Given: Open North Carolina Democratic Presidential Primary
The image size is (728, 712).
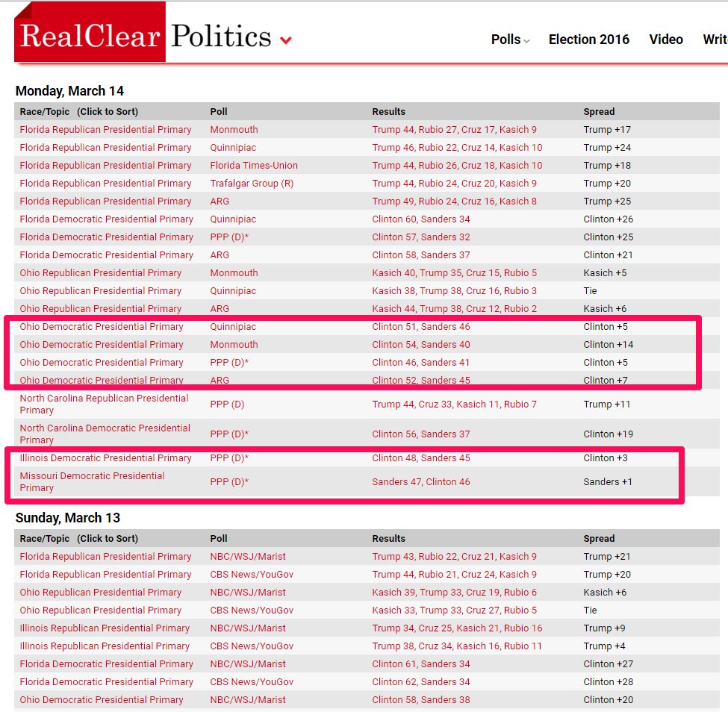Looking at the screenshot, I should pos(105,434).
